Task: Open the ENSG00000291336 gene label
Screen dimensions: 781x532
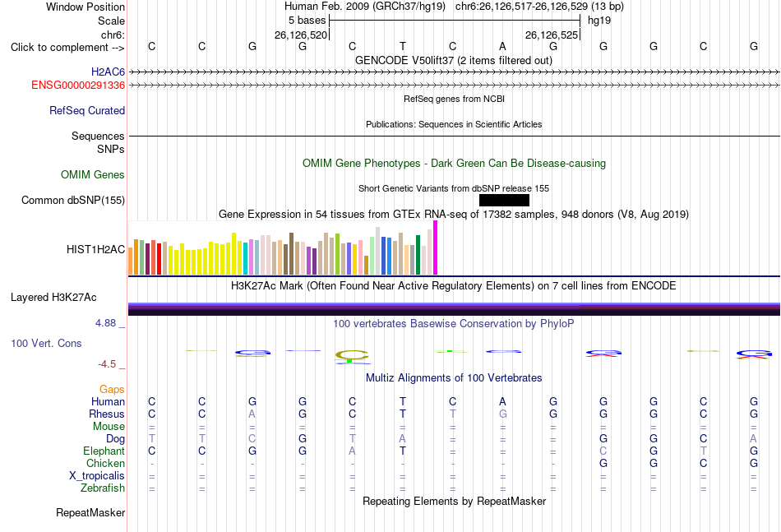Action: click(x=78, y=86)
